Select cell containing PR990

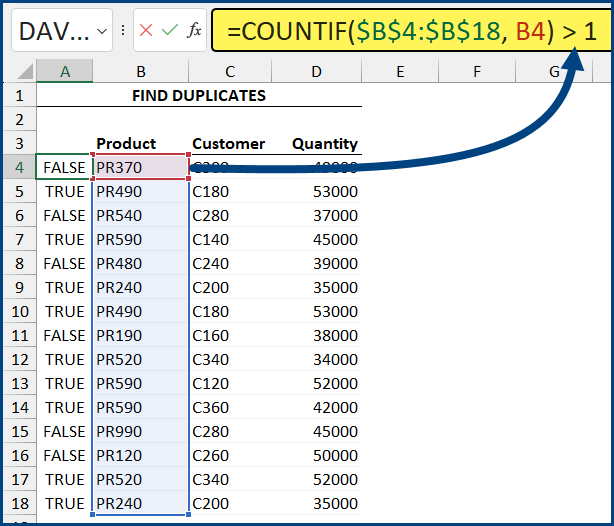point(140,431)
